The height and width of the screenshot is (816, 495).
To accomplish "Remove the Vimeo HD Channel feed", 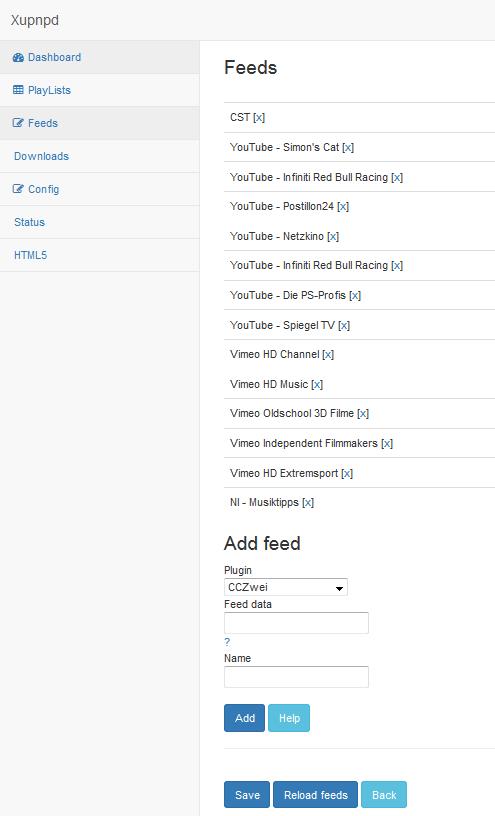I will [x=328, y=354].
